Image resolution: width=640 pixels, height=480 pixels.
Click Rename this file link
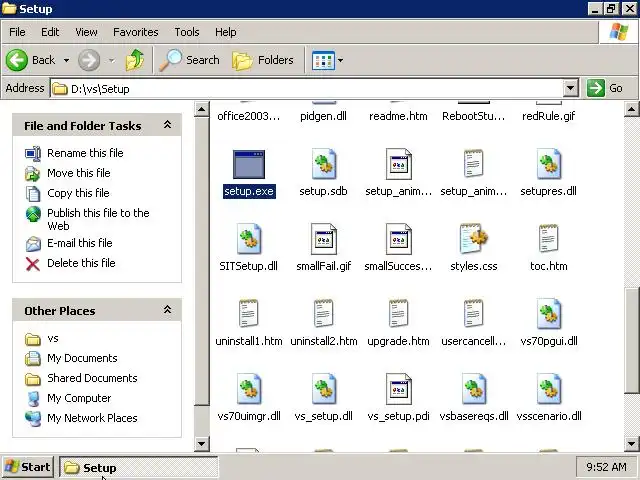(85, 153)
